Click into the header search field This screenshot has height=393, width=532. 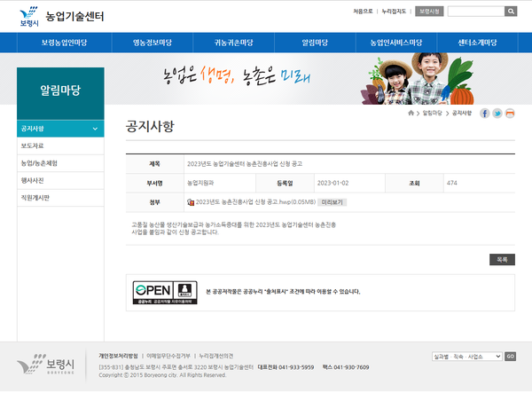(476, 12)
